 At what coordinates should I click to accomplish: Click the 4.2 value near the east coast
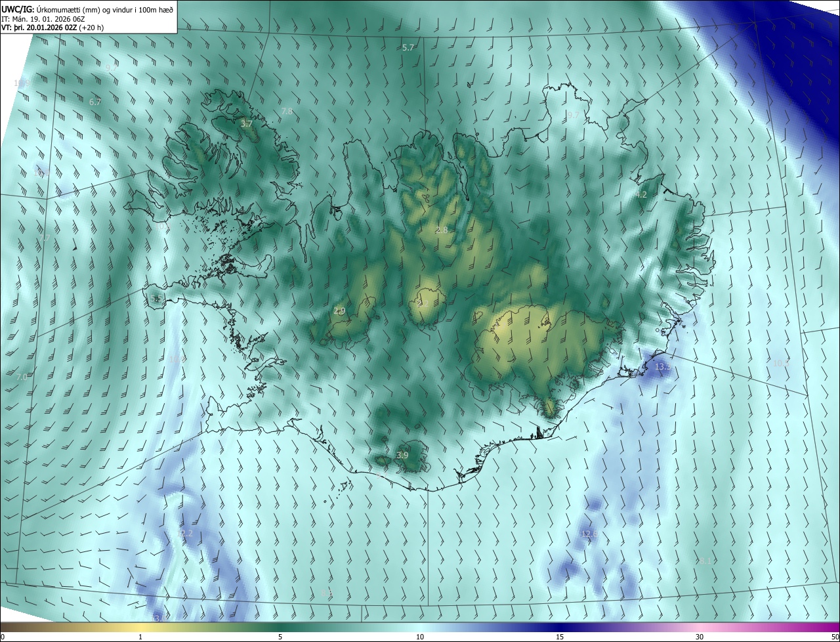coord(641,195)
